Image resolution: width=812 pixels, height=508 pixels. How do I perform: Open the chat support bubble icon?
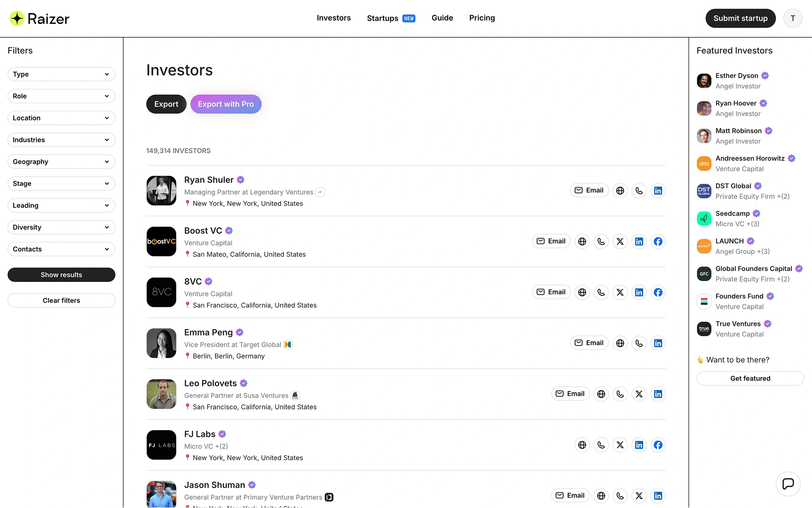coord(788,484)
